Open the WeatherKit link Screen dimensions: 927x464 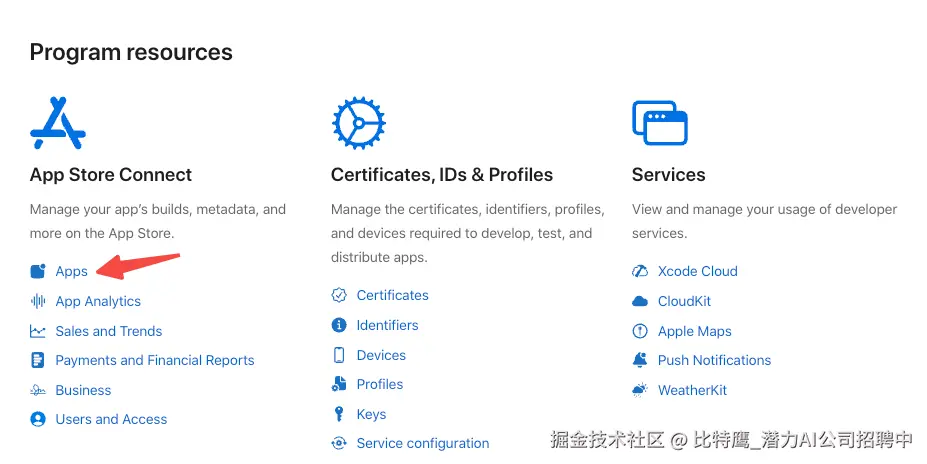pos(692,390)
